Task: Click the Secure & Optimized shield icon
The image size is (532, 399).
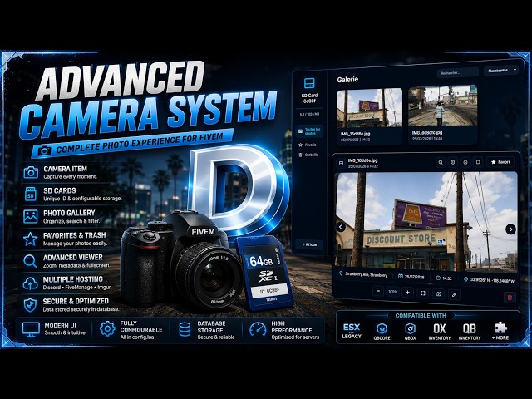Action: [x=30, y=305]
